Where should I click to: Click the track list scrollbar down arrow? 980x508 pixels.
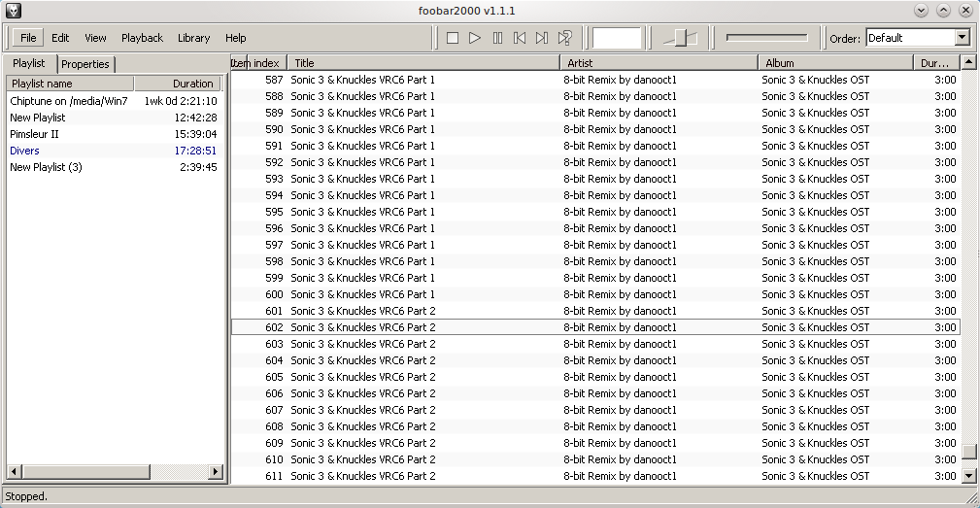(x=968, y=476)
